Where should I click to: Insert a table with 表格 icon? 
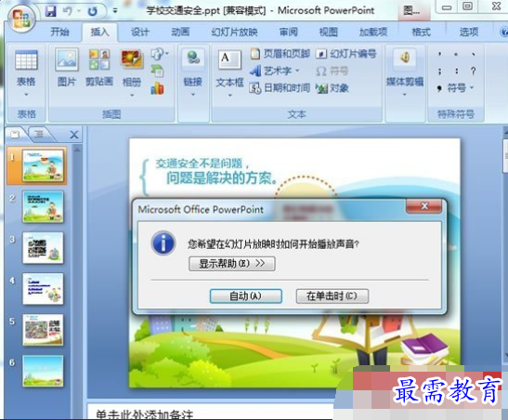[x=26, y=60]
